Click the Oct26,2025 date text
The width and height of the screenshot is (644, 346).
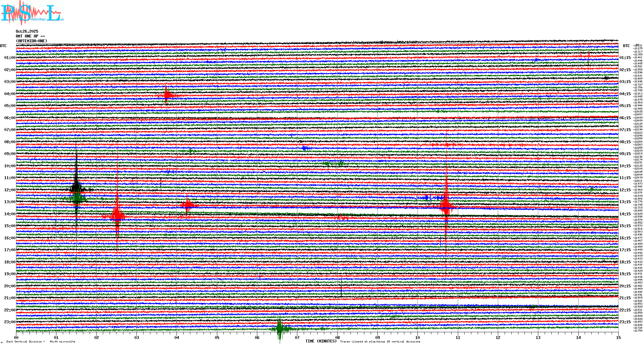(x=27, y=31)
